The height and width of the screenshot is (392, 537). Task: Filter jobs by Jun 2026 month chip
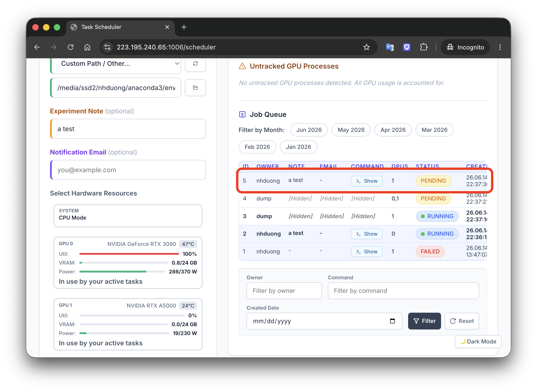pos(309,130)
